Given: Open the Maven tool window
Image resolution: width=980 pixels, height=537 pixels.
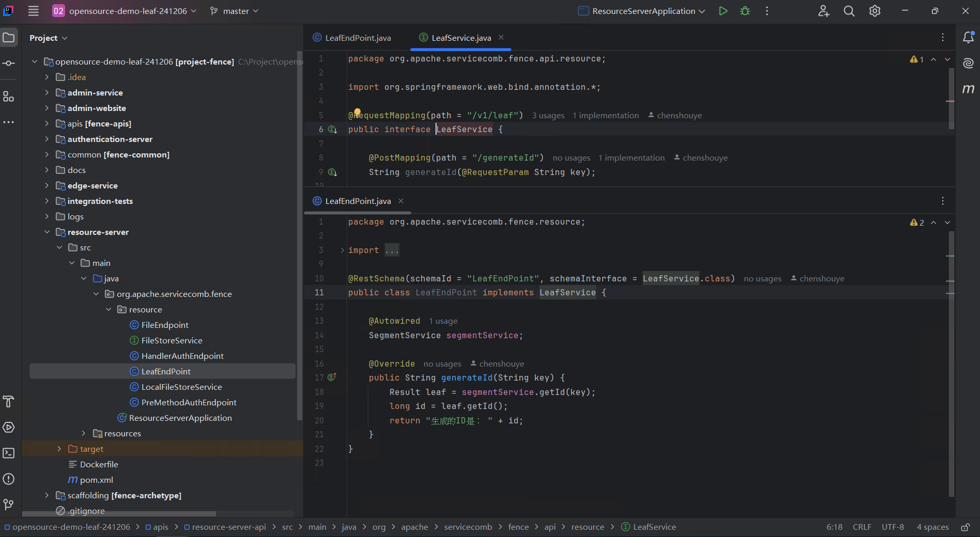Looking at the screenshot, I should pyautogui.click(x=968, y=89).
